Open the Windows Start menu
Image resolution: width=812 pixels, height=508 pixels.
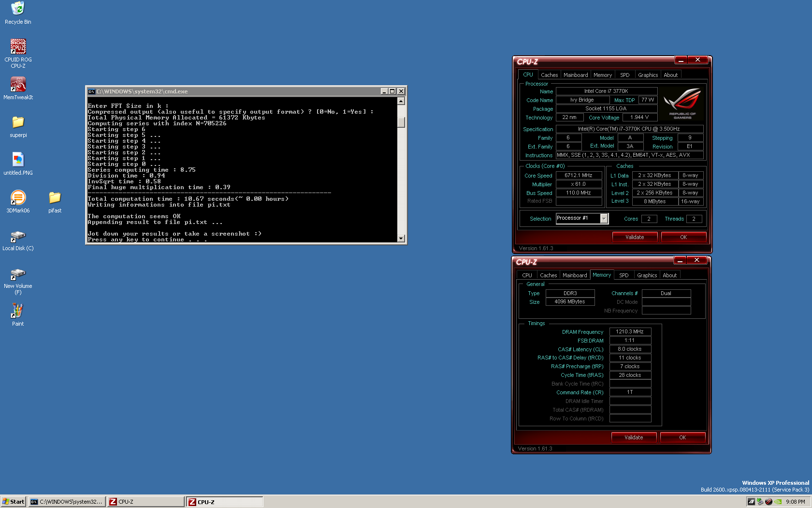tap(14, 502)
